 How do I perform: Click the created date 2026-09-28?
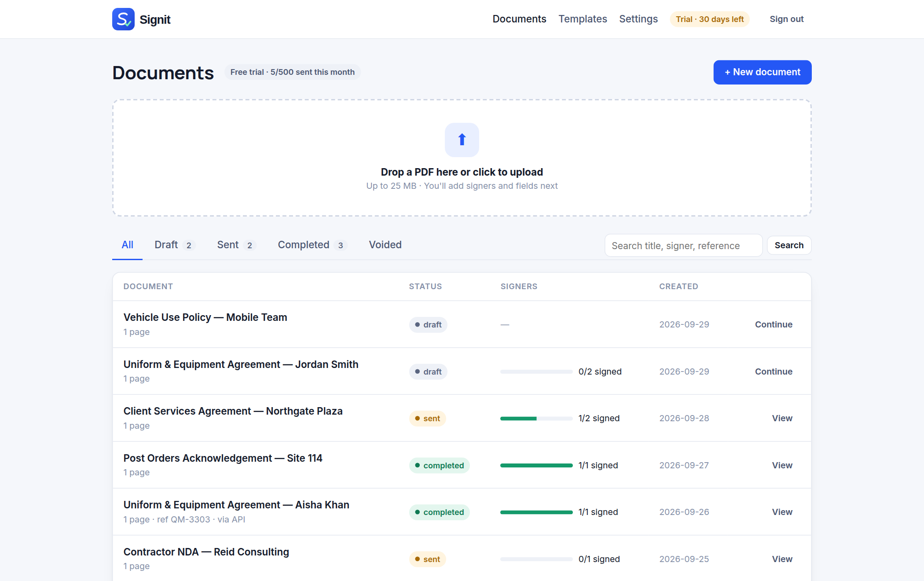click(684, 418)
